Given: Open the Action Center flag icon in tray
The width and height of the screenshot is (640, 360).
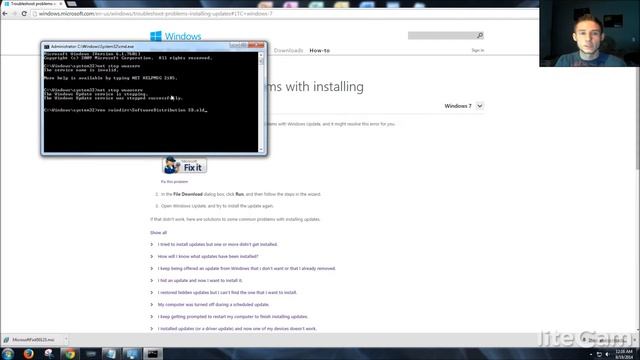Looking at the screenshot, I should click(x=599, y=354).
